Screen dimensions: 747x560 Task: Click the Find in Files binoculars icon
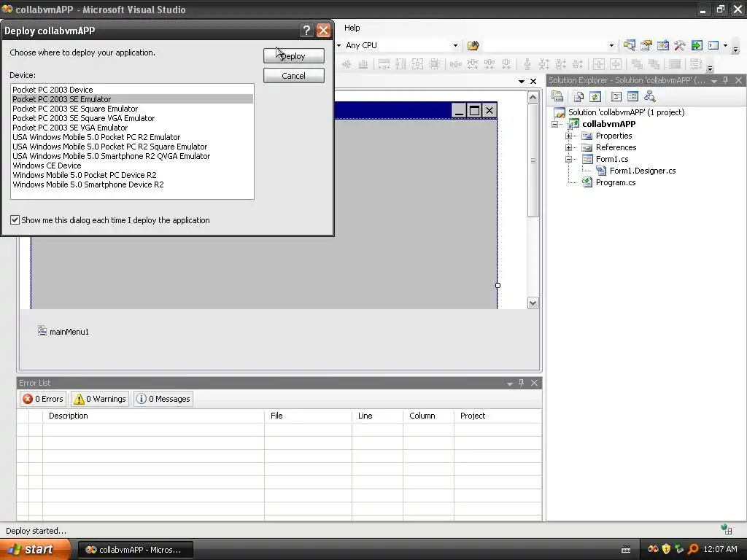pyautogui.click(x=473, y=45)
